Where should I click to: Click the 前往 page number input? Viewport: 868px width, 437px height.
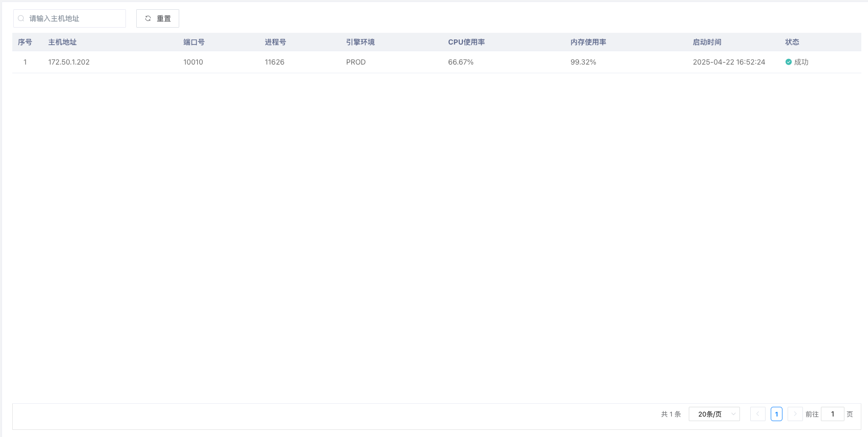click(x=833, y=414)
